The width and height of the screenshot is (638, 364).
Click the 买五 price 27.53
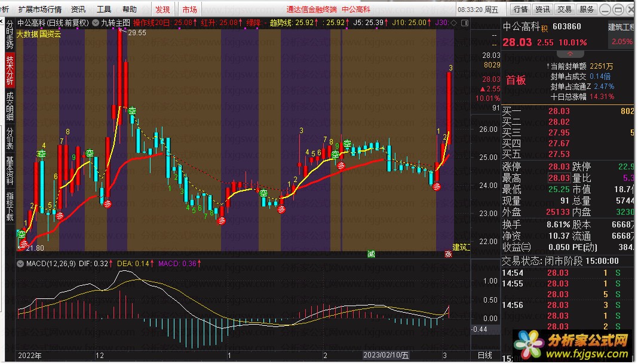(559, 154)
